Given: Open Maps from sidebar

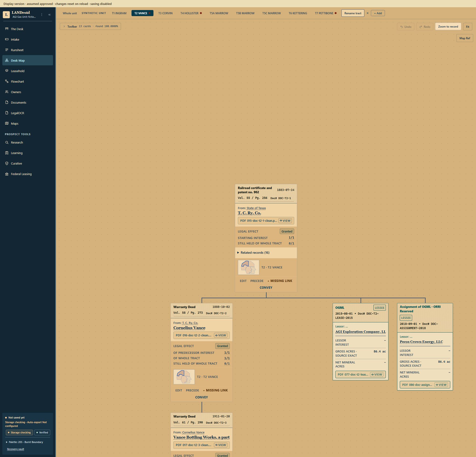Looking at the screenshot, I should pyautogui.click(x=27, y=123).
